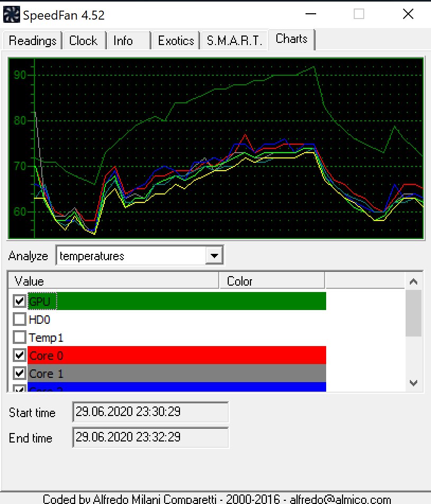Switch to the Exotics tab
Viewport: 431px width, 504px height.
[176, 40]
